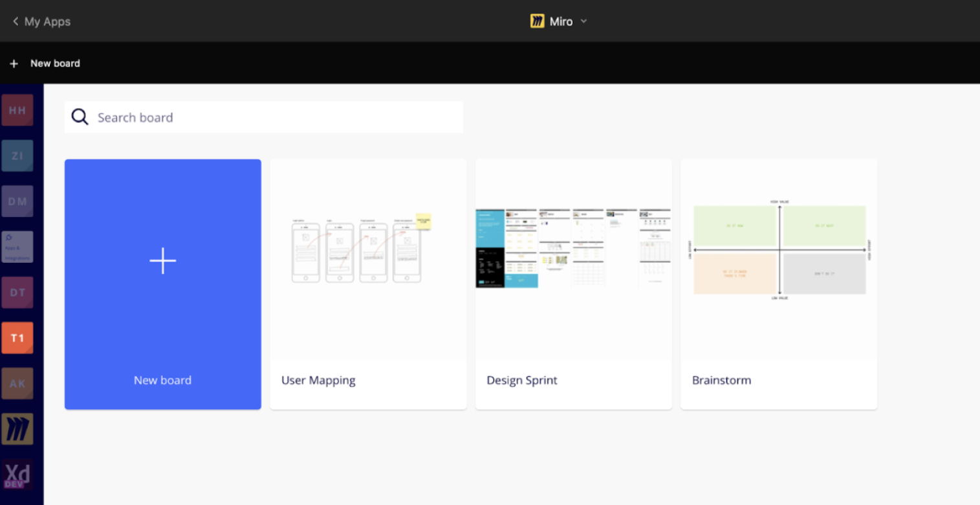Expand the chevron next to Miro title
Image resolution: width=980 pixels, height=505 pixels.
(x=583, y=21)
